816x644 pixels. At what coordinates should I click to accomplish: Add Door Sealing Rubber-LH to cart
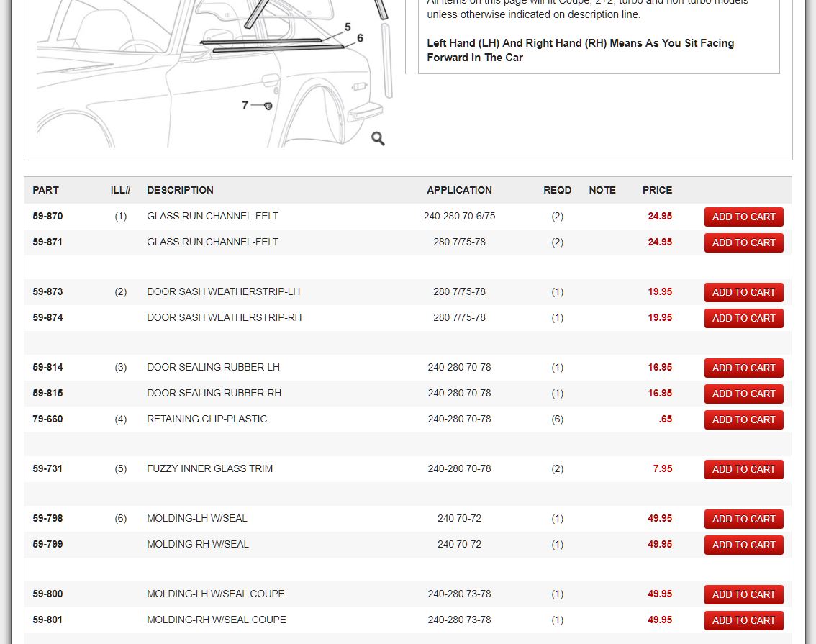point(743,368)
